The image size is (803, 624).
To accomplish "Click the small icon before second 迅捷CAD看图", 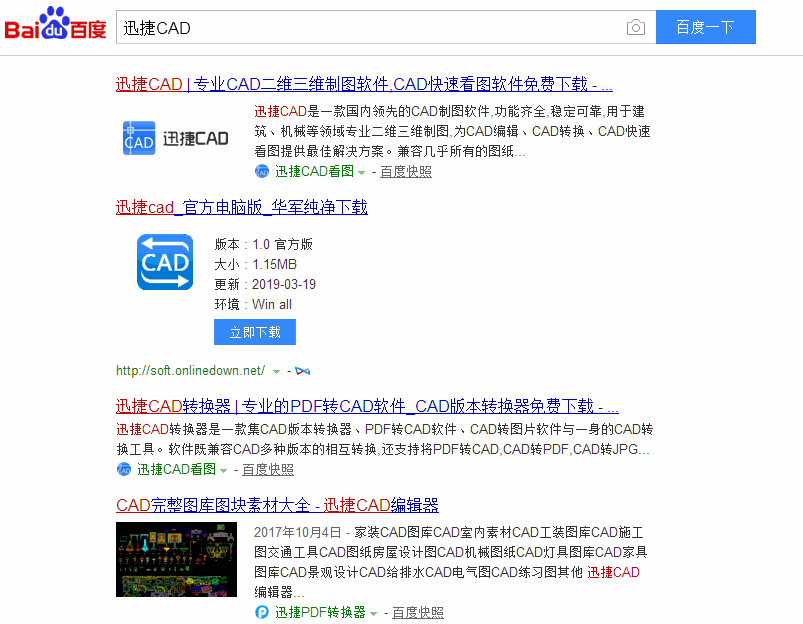I will coord(124,469).
